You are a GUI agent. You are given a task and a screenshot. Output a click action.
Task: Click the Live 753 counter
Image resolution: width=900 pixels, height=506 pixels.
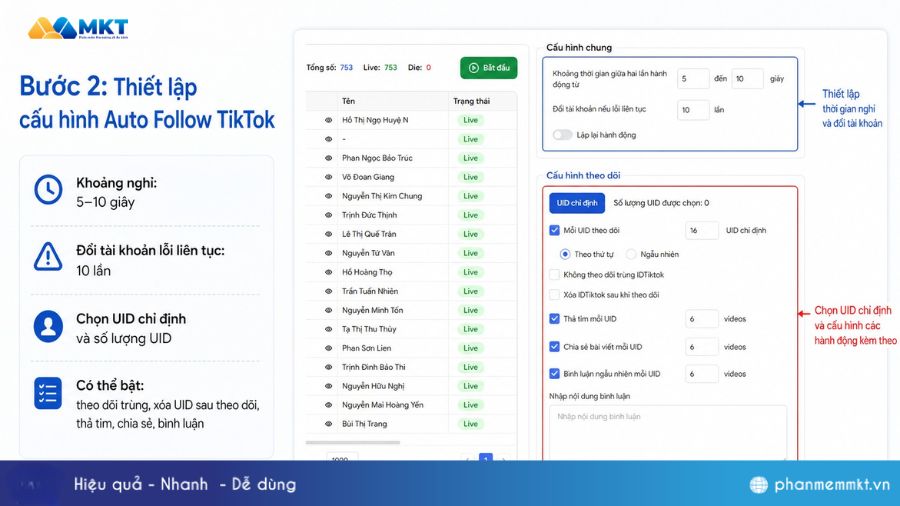coord(380,67)
